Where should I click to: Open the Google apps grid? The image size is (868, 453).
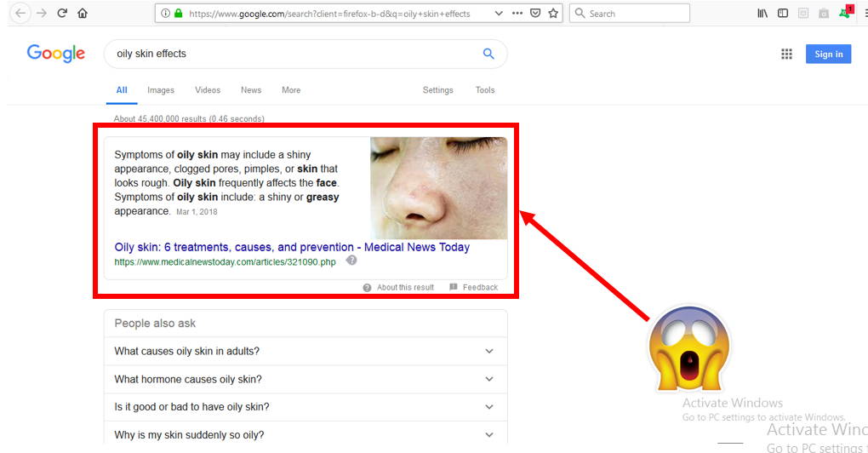click(786, 54)
